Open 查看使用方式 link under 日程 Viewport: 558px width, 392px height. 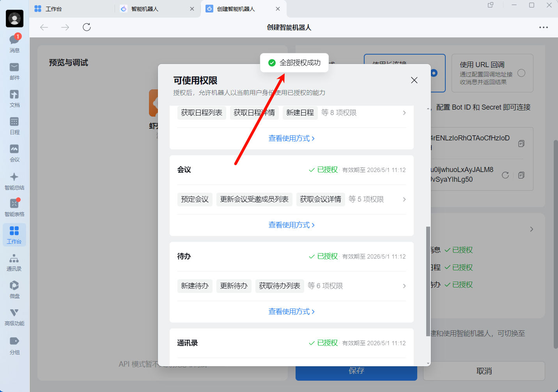(291, 138)
